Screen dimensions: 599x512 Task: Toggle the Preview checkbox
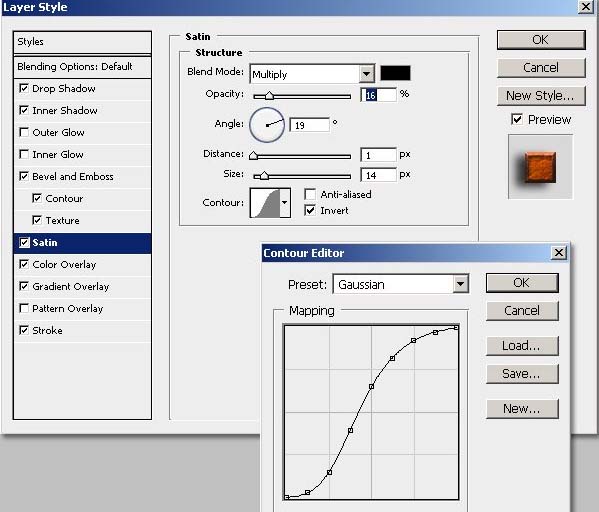516,119
